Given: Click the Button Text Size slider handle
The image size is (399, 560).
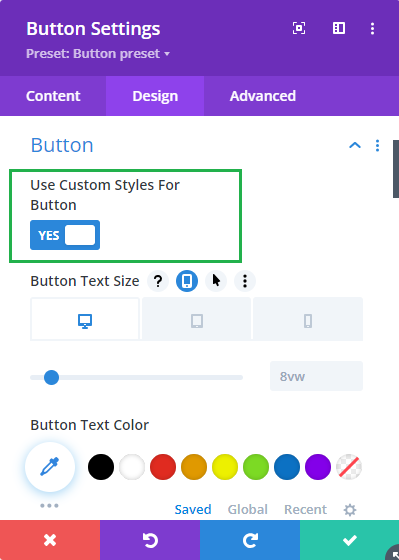Looking at the screenshot, I should click(51, 378).
